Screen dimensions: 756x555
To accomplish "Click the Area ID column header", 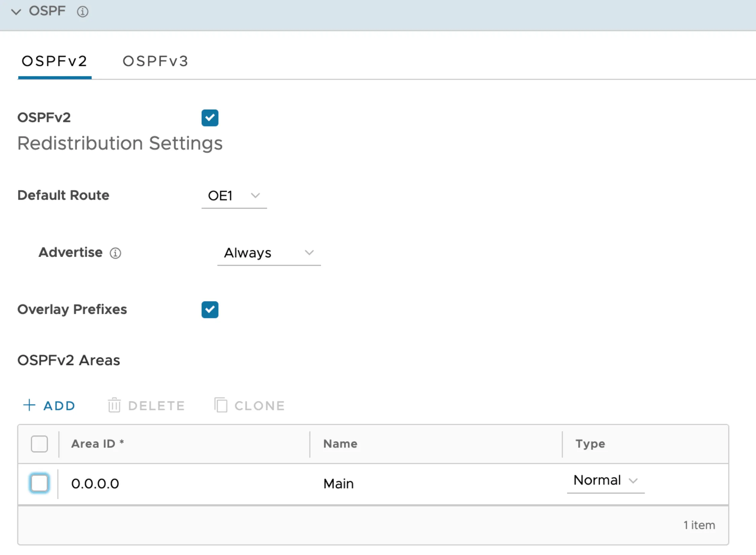I will [98, 444].
